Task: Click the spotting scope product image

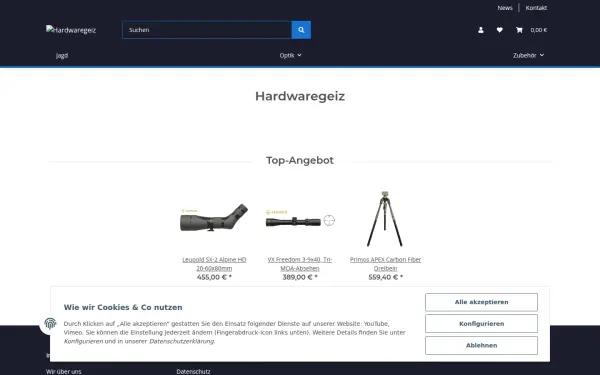Action: [214, 218]
